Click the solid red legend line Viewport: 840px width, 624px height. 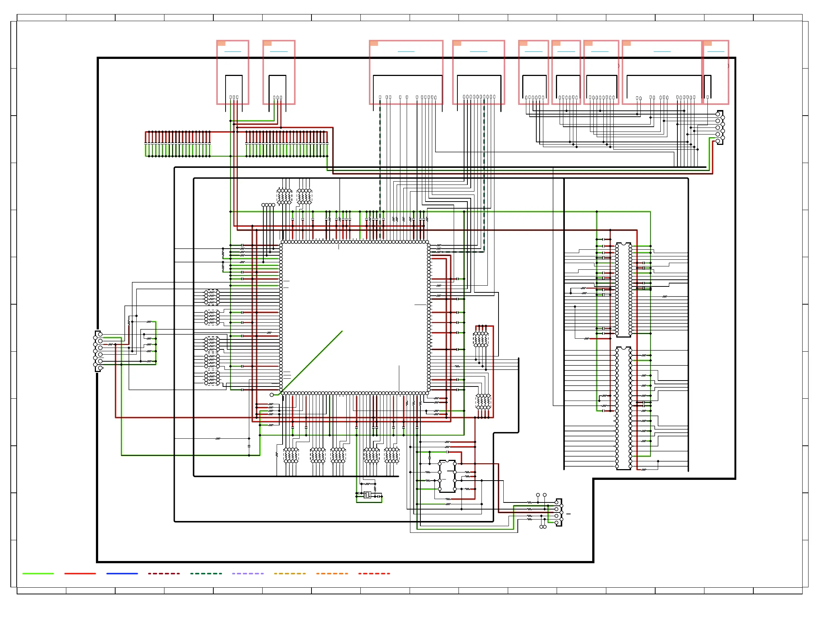(x=80, y=573)
